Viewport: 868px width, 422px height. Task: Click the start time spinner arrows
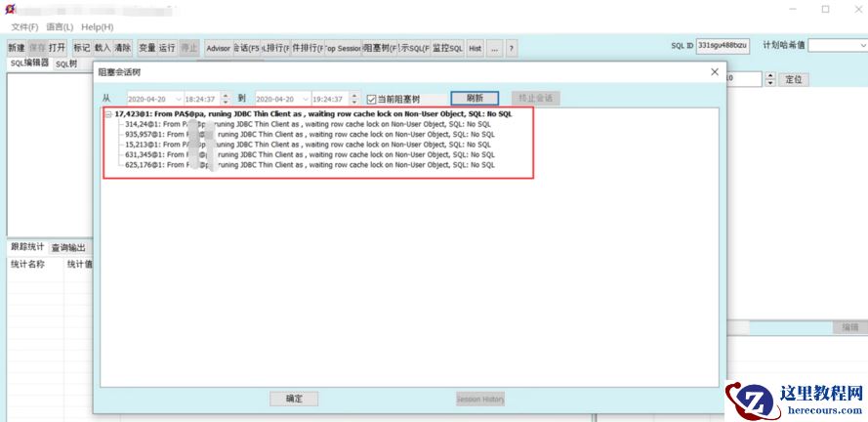click(x=226, y=99)
